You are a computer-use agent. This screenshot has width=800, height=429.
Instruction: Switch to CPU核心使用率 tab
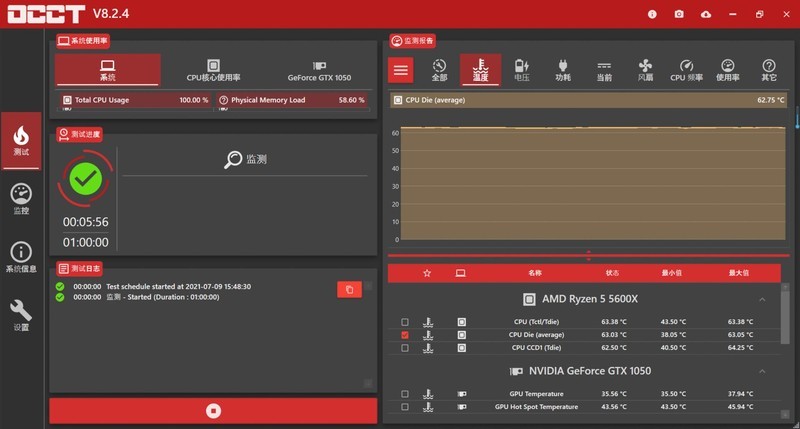click(213, 70)
